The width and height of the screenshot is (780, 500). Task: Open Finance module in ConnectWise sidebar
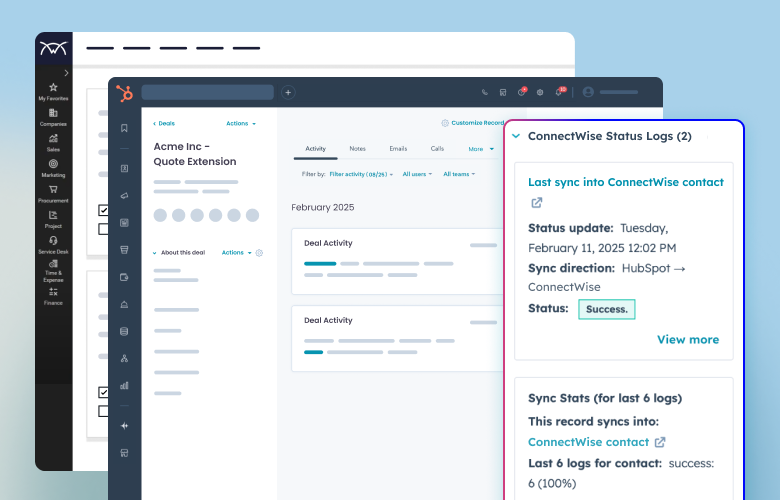(53, 297)
